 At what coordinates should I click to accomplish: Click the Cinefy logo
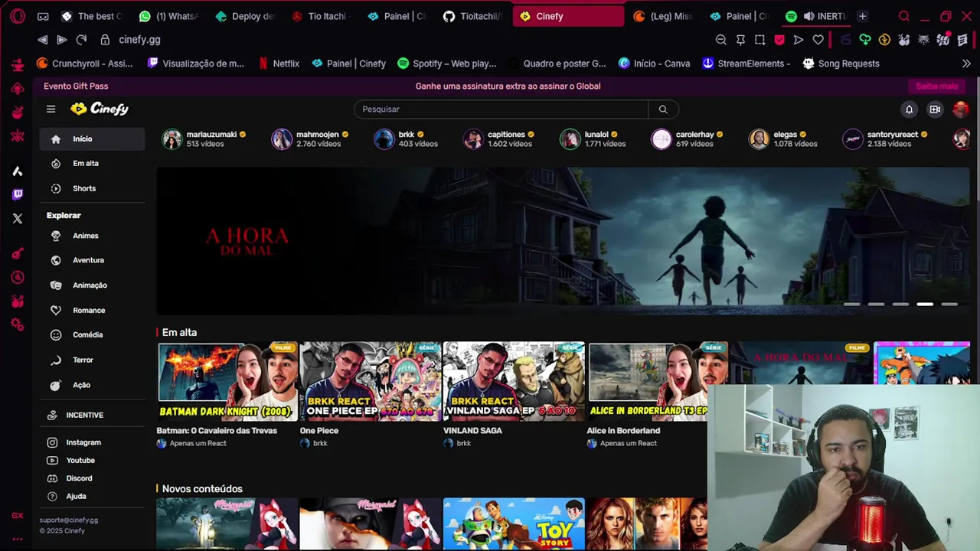100,109
